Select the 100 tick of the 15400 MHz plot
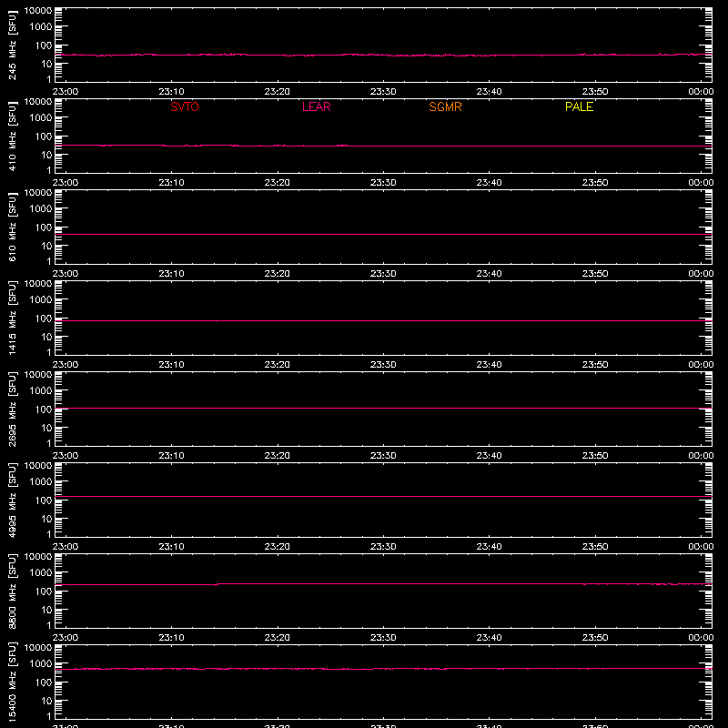This screenshot has width=728, height=728. (44, 682)
